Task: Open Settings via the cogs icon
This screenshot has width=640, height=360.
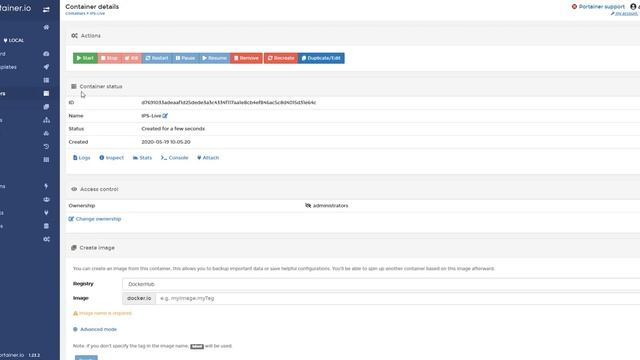Action: (x=47, y=239)
